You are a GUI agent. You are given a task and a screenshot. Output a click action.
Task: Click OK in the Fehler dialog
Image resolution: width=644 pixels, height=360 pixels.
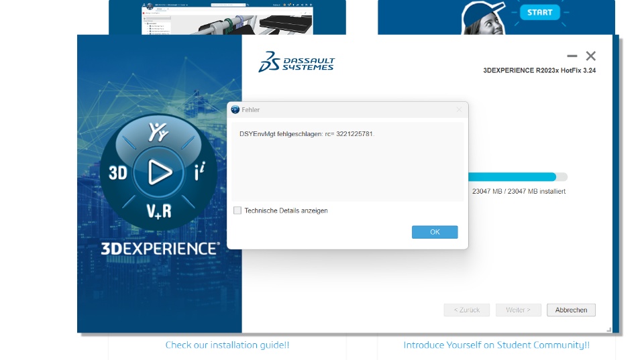click(x=435, y=232)
